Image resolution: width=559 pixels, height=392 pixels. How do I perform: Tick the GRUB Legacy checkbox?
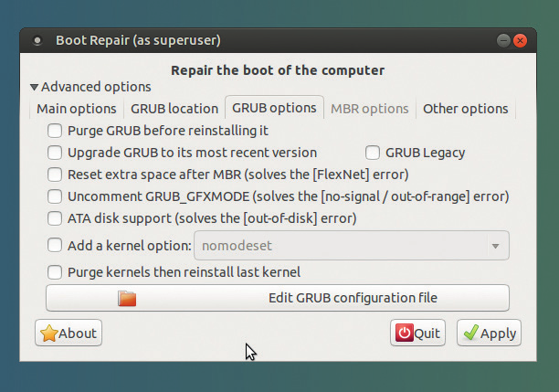[x=373, y=153]
